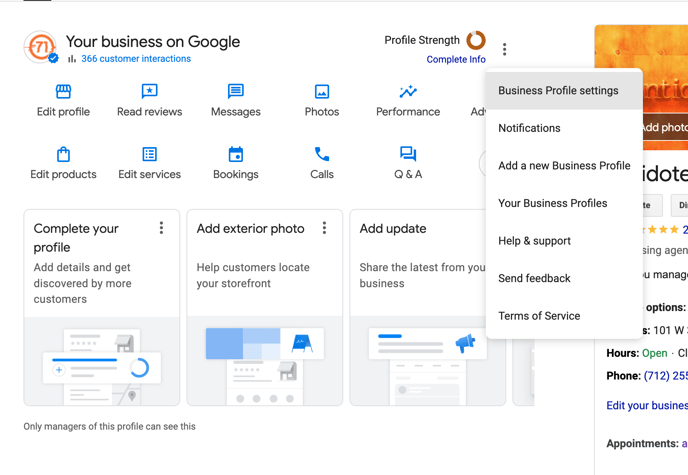Open the Edit profile storefront icon

click(63, 92)
